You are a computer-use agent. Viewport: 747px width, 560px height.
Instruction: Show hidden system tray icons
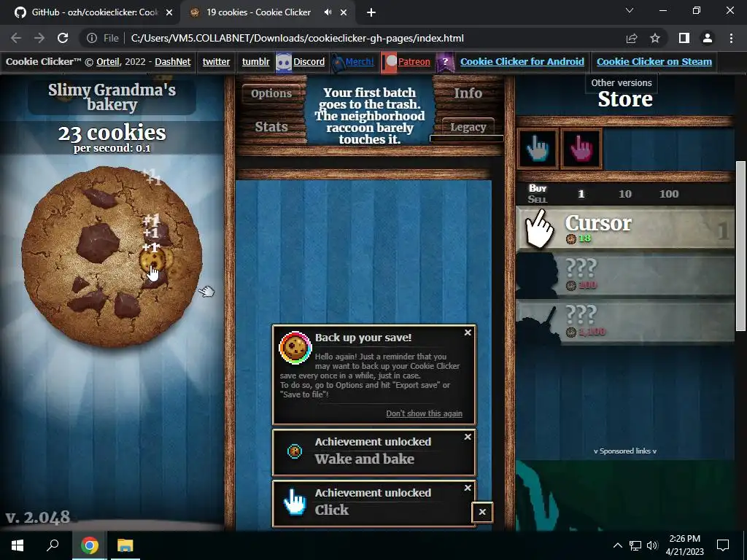click(x=617, y=545)
